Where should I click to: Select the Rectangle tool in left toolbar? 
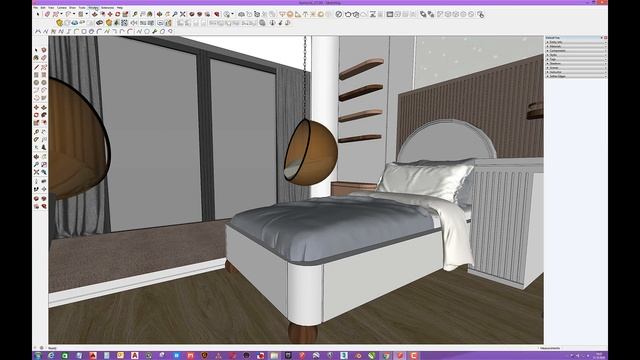coord(36,75)
